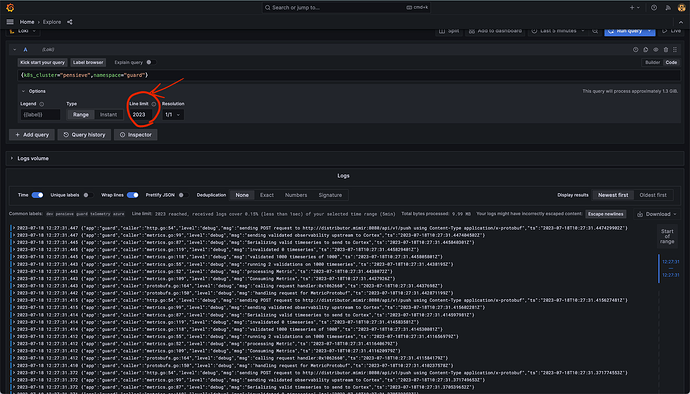
Task: Select the Range query type
Action: coord(81,114)
